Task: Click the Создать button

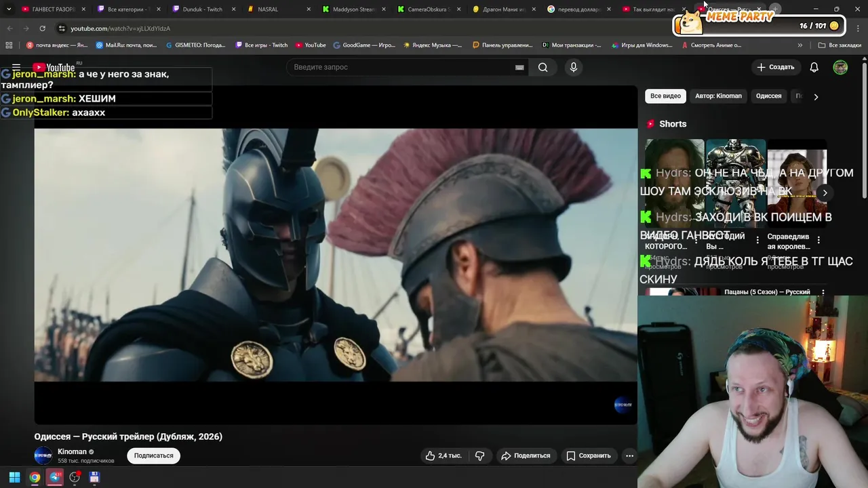Action: tap(776, 67)
